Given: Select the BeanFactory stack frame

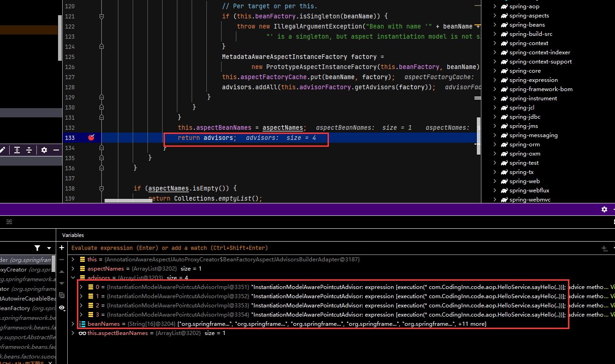Looking at the screenshot, I should (28, 308).
